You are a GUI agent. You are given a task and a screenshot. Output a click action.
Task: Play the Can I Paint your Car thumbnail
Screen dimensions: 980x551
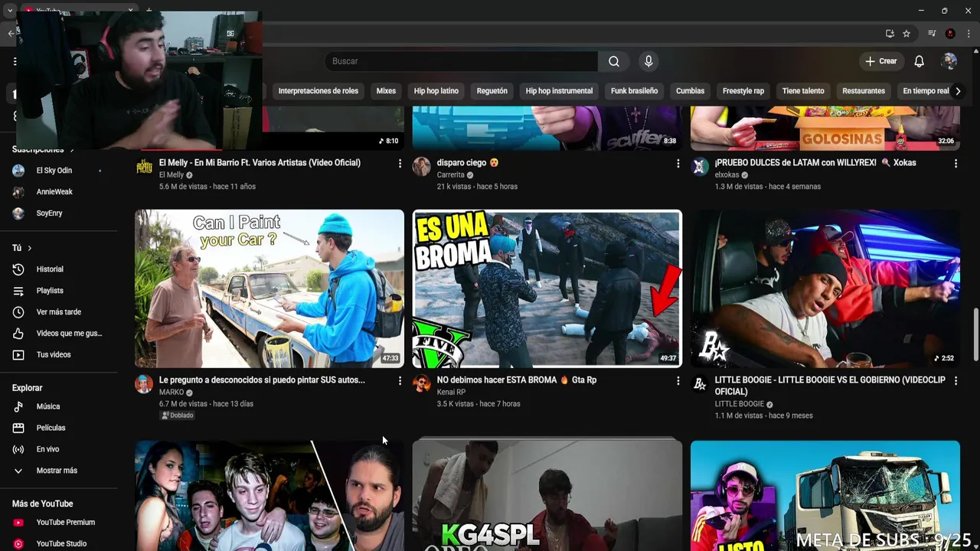[x=269, y=289]
